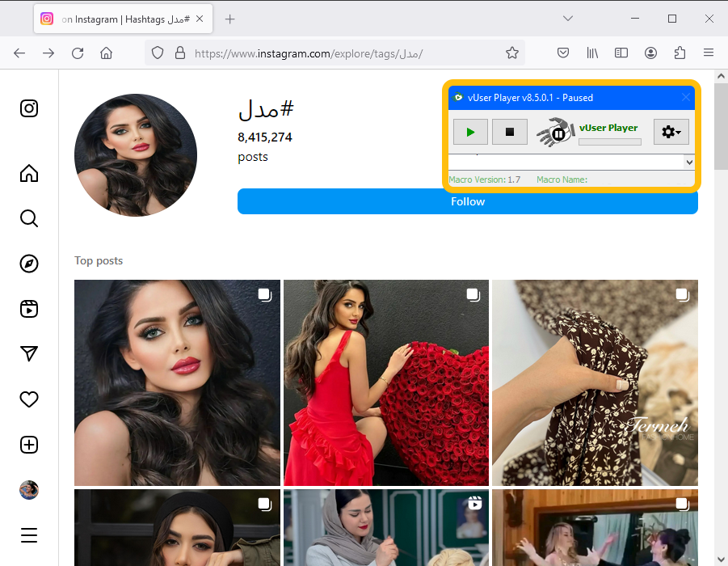Open the Termeh floral fabric post
Screen dimensions: 728x566
(x=595, y=383)
